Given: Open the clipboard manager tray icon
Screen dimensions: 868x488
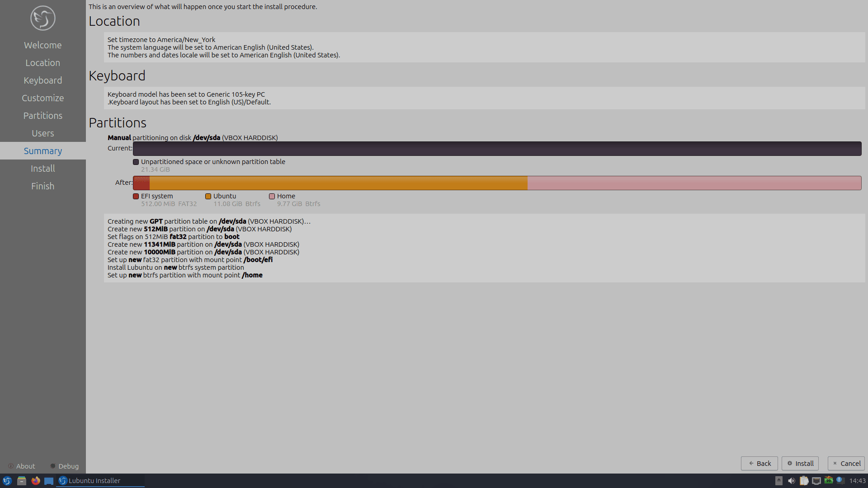Looking at the screenshot, I should [x=804, y=481].
